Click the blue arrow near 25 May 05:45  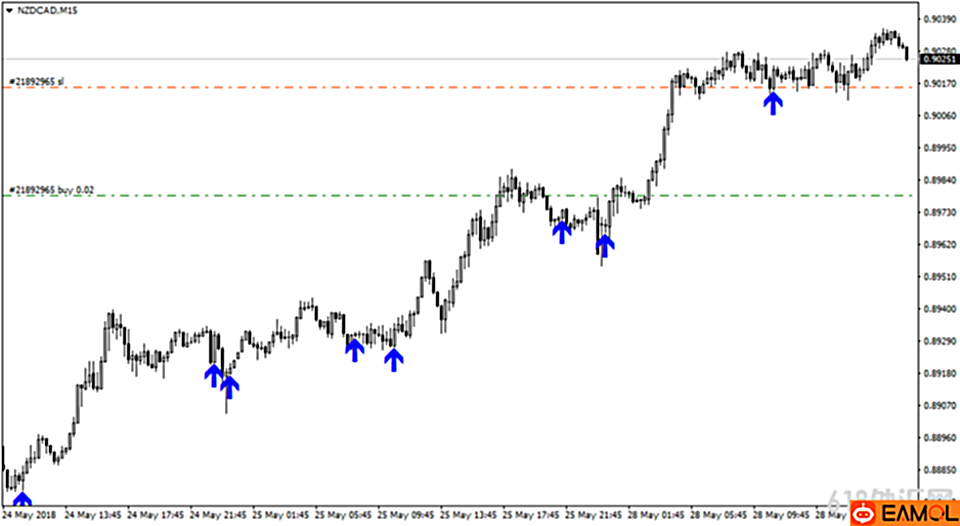point(354,349)
